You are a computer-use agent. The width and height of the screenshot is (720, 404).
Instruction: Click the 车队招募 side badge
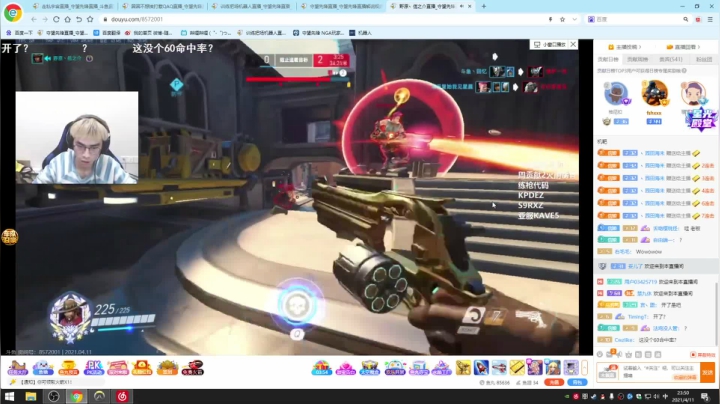coord(9,236)
